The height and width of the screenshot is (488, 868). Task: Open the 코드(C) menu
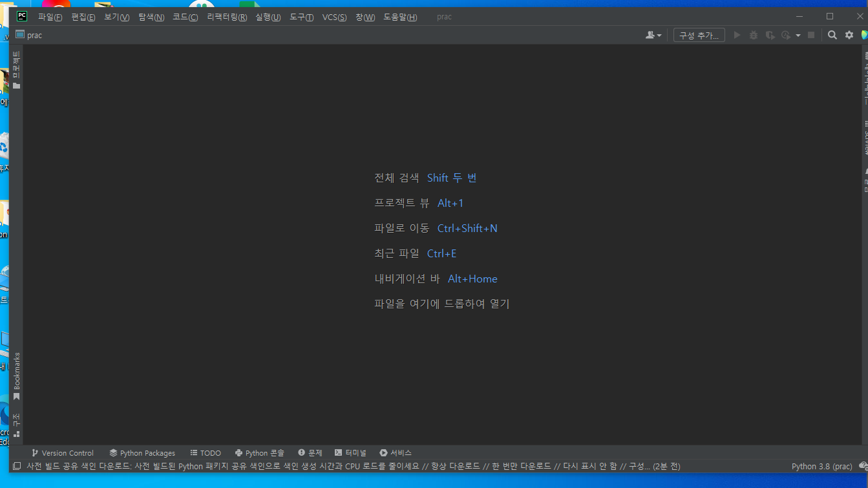click(185, 17)
